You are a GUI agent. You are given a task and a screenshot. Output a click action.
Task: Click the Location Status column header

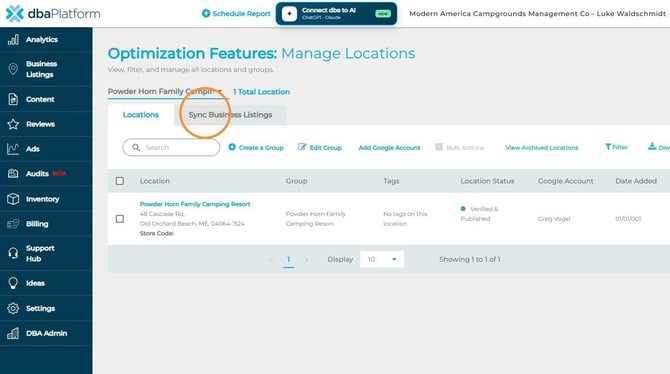(487, 181)
